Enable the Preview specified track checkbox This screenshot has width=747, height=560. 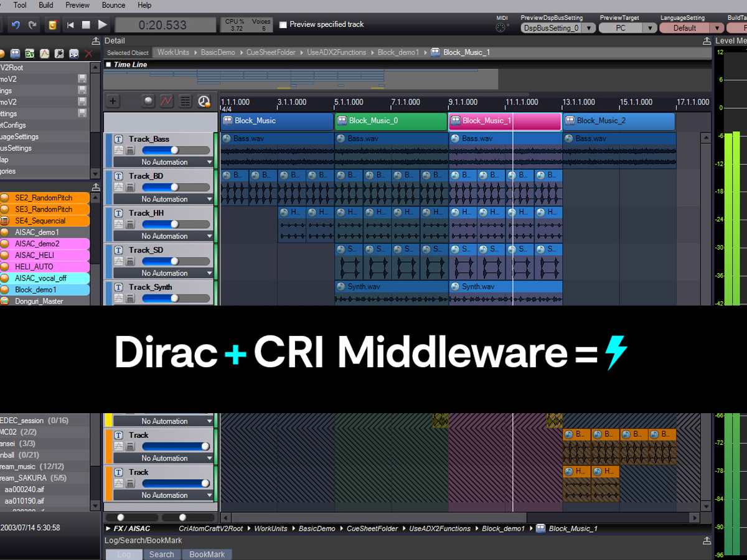click(x=283, y=24)
